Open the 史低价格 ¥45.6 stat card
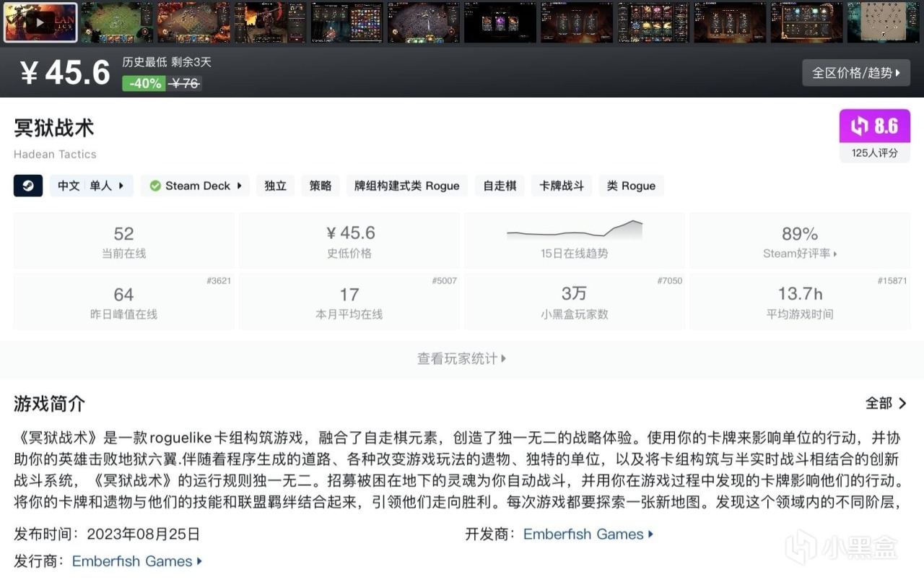 (x=349, y=241)
